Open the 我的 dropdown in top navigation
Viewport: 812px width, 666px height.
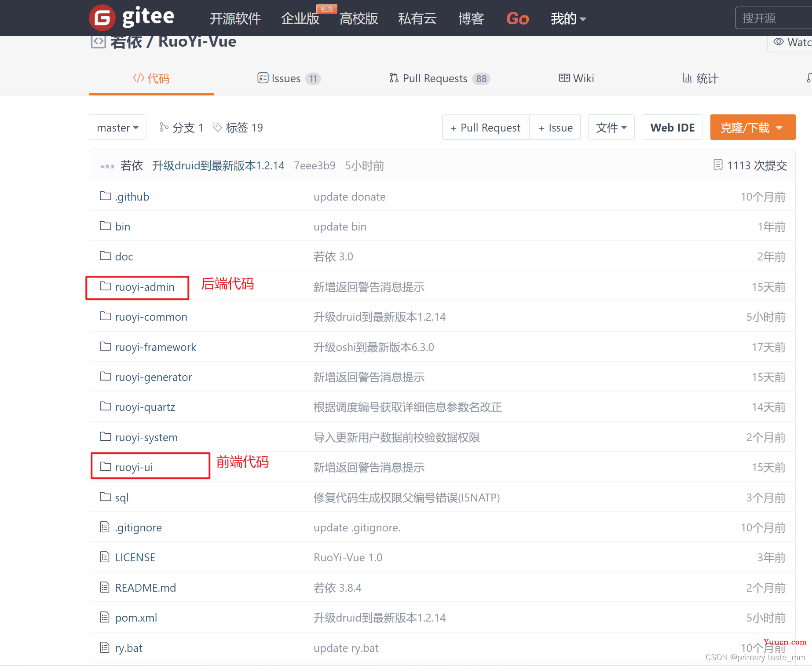(x=568, y=18)
